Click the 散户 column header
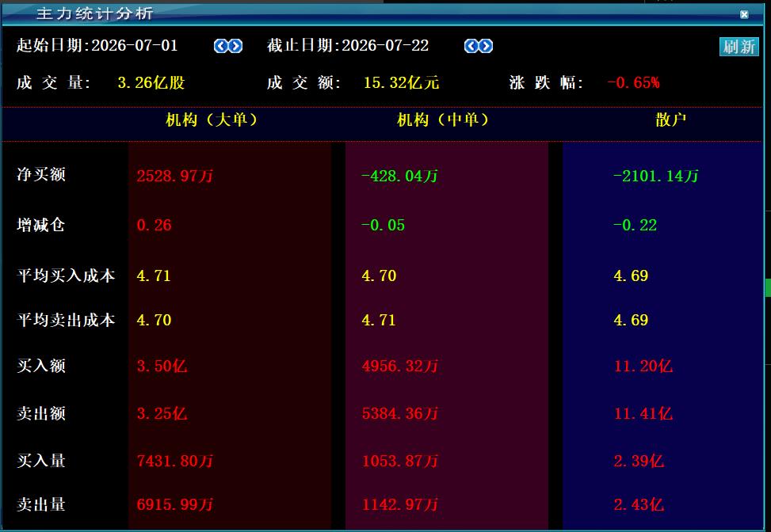 670,120
